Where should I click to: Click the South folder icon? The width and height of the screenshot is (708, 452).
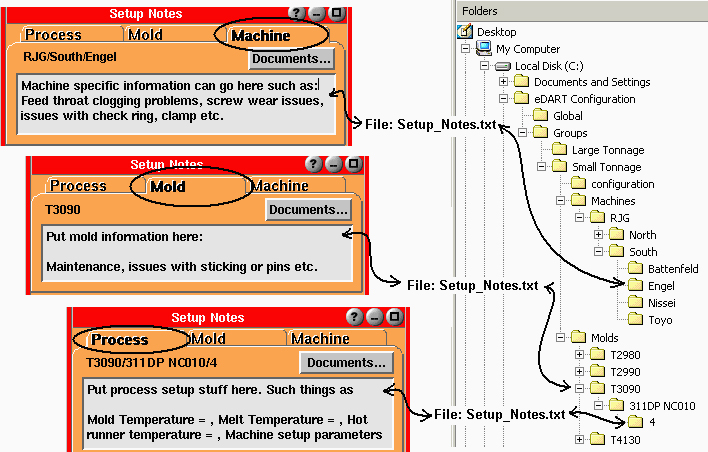[x=616, y=252]
